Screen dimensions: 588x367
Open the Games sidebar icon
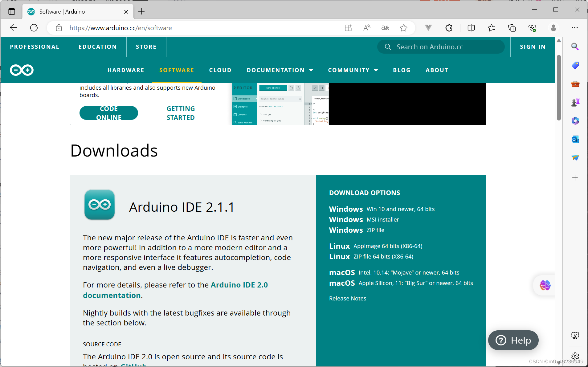pos(575,102)
